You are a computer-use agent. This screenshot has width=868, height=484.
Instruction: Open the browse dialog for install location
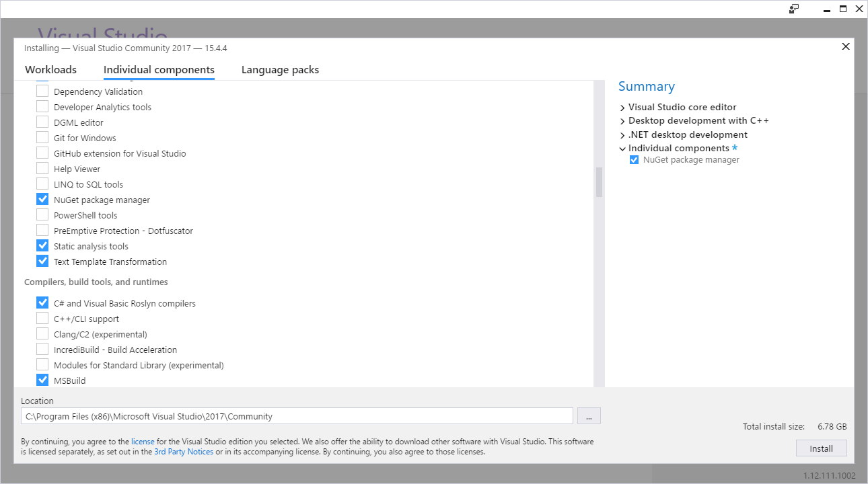tap(589, 415)
